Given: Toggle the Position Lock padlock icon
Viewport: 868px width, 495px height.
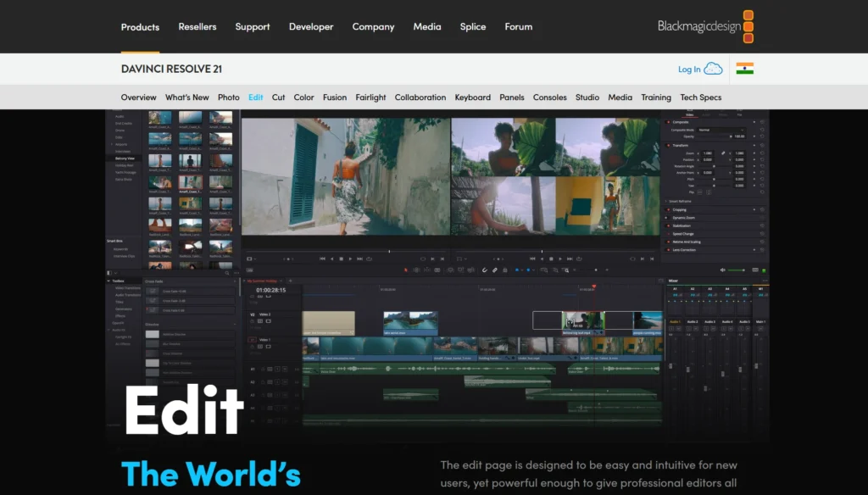Looking at the screenshot, I should [505, 270].
